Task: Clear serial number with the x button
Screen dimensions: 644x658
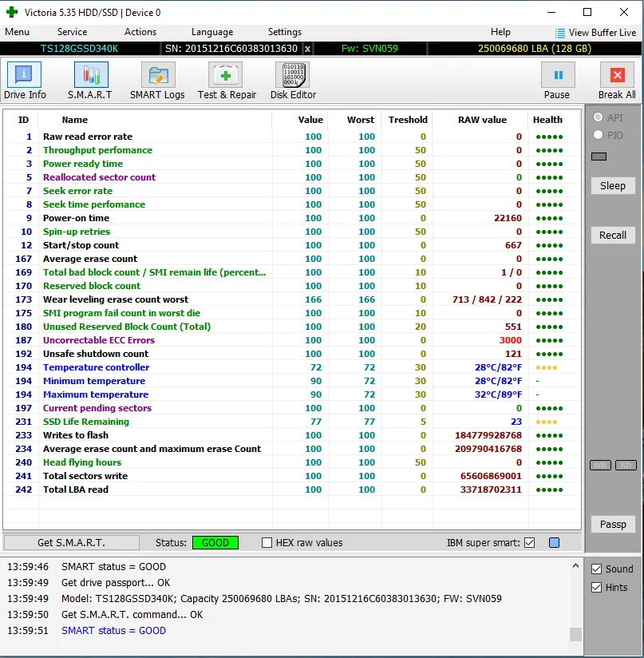Action: point(307,49)
